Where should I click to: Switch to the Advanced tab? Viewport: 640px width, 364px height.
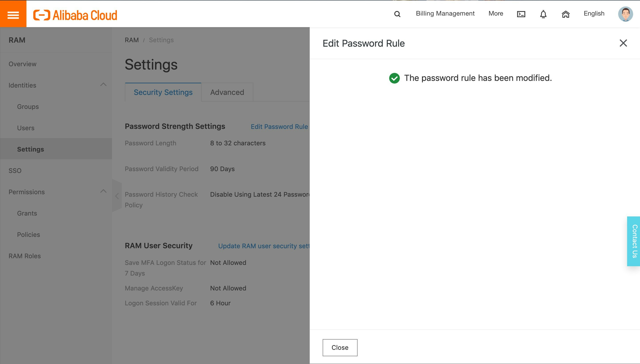[x=227, y=92]
